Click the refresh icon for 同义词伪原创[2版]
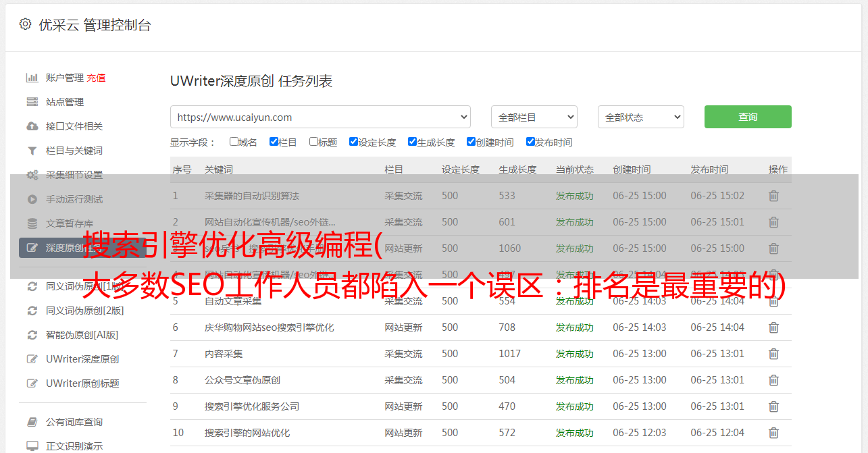 pos(32,311)
